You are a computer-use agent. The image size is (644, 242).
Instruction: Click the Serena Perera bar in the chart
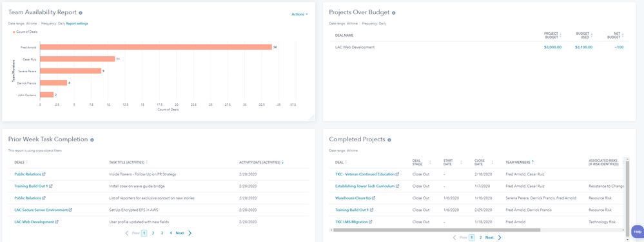pyautogui.click(x=71, y=71)
